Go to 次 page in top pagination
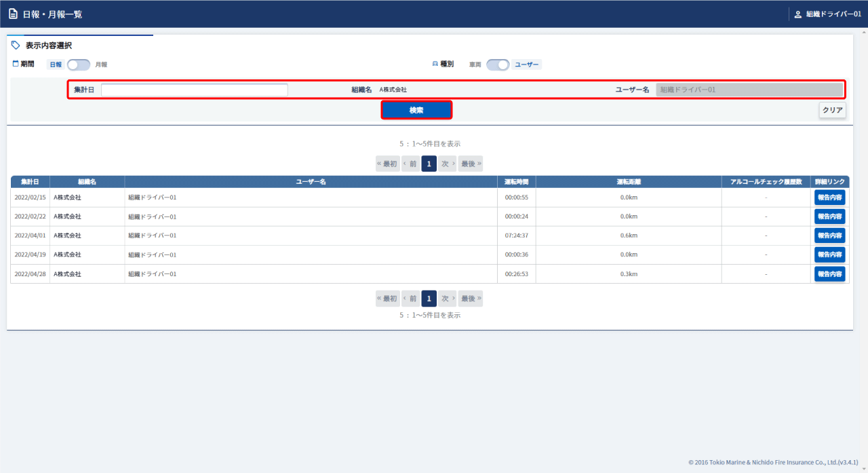 tap(447, 164)
